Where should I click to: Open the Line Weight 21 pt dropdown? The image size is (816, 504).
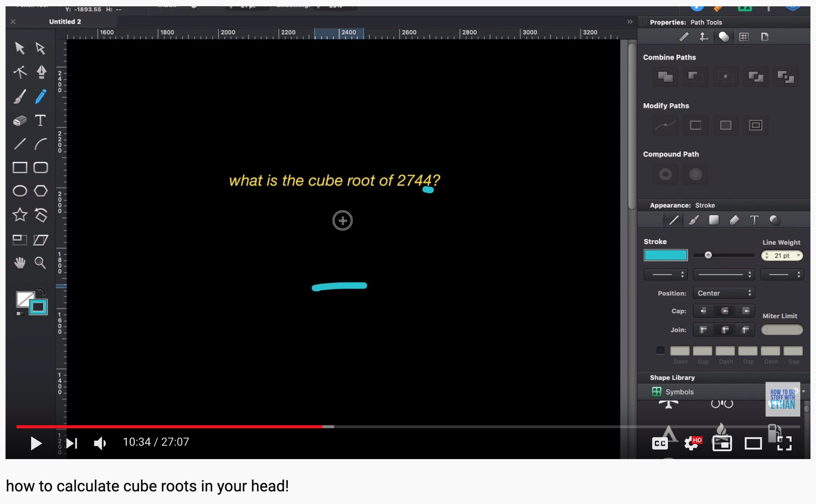[798, 256]
